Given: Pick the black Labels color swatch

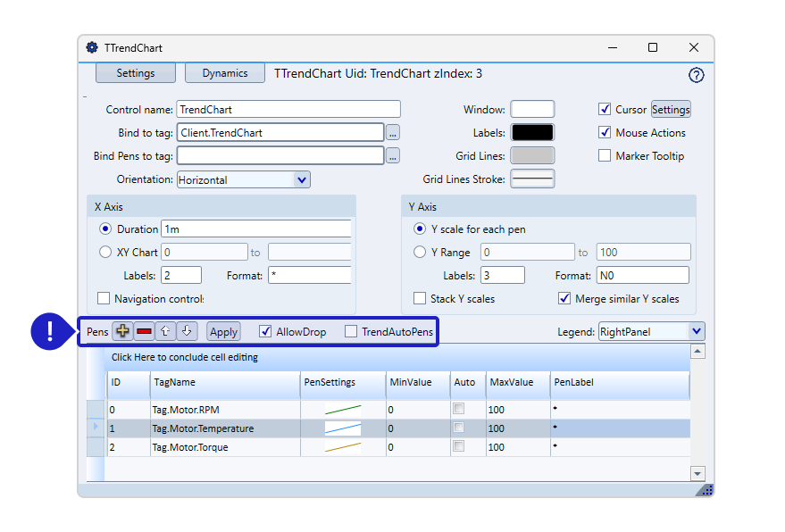Looking at the screenshot, I should point(531,133).
